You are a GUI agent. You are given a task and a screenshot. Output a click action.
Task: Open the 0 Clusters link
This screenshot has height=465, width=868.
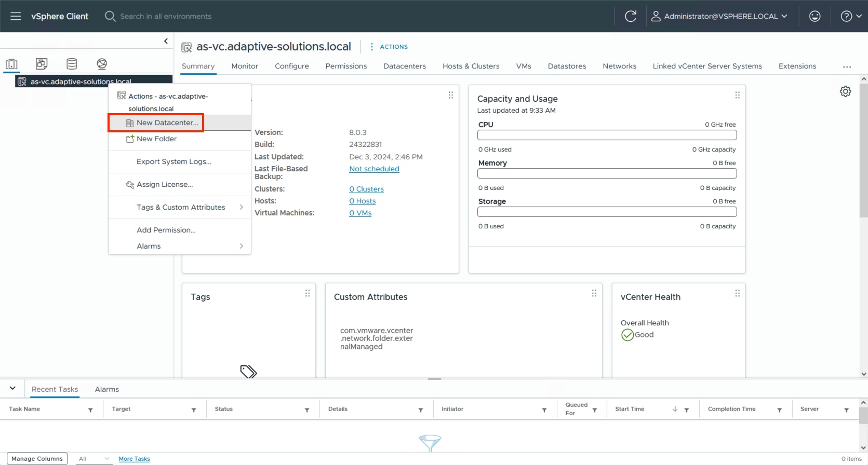click(x=366, y=189)
